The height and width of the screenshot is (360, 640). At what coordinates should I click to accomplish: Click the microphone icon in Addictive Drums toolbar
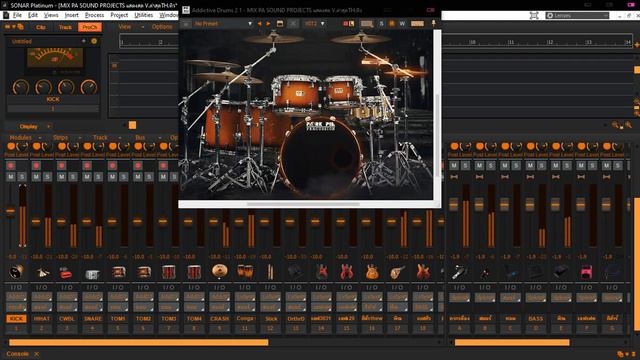pyautogui.click(x=433, y=24)
